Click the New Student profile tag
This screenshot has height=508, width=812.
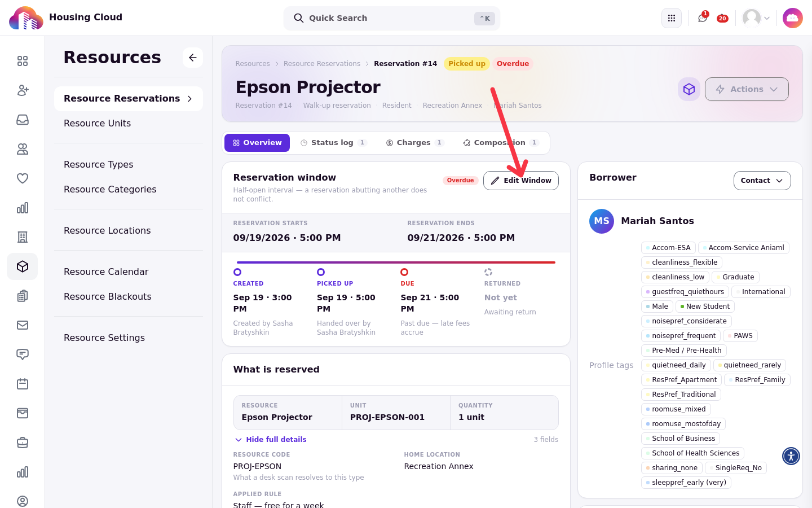pos(705,306)
